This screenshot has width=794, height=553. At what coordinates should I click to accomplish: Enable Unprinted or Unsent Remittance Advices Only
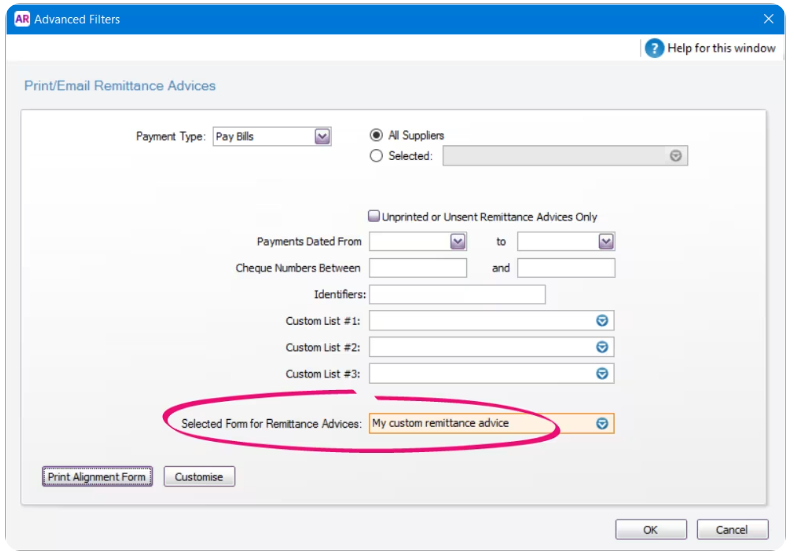[374, 216]
